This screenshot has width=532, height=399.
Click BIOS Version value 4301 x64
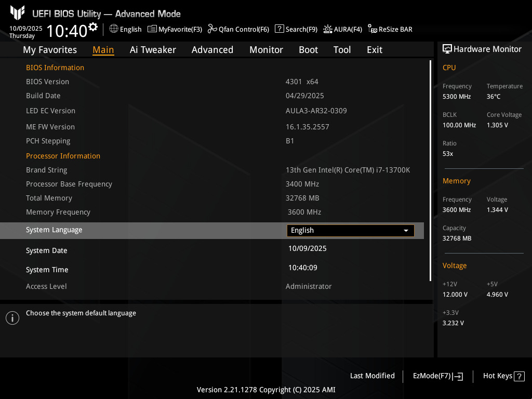(x=302, y=82)
